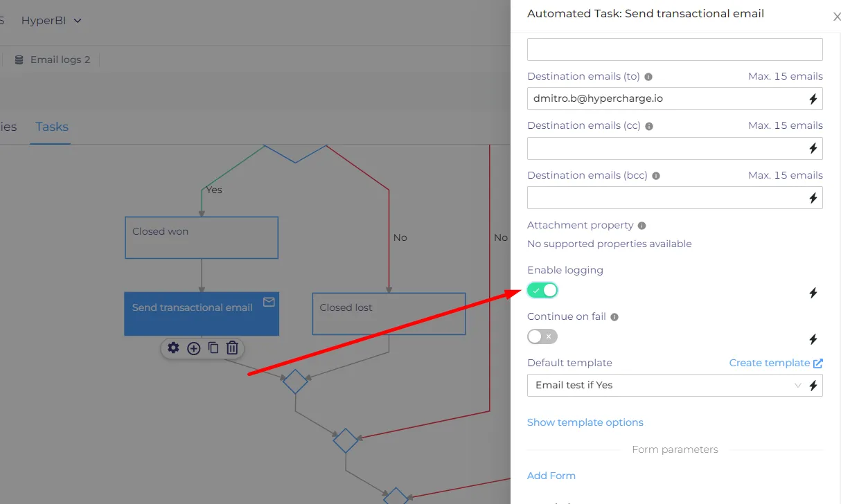Turn off the Enable logging toggle
841x504 pixels.
(x=542, y=290)
